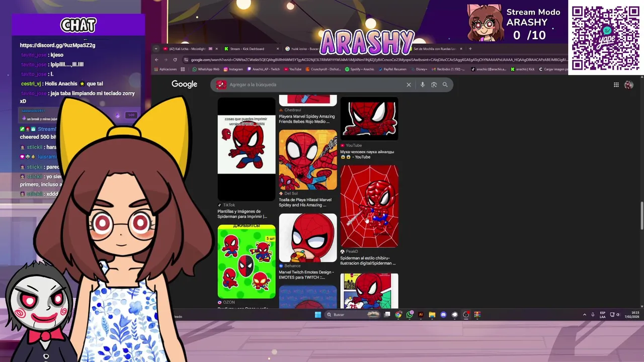Open the Crunchyroll bookmark

tap(324, 69)
